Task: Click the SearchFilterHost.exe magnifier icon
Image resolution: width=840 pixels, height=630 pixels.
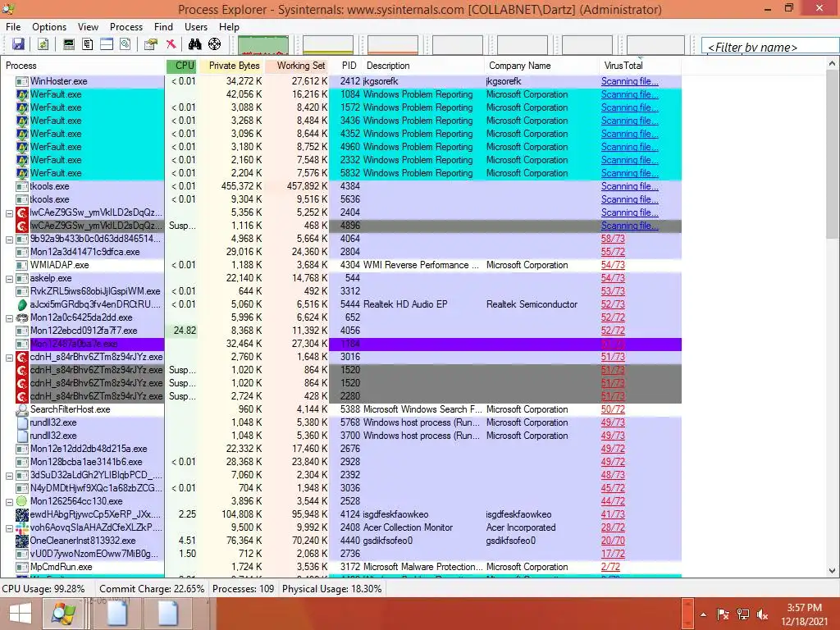Action: pos(22,410)
